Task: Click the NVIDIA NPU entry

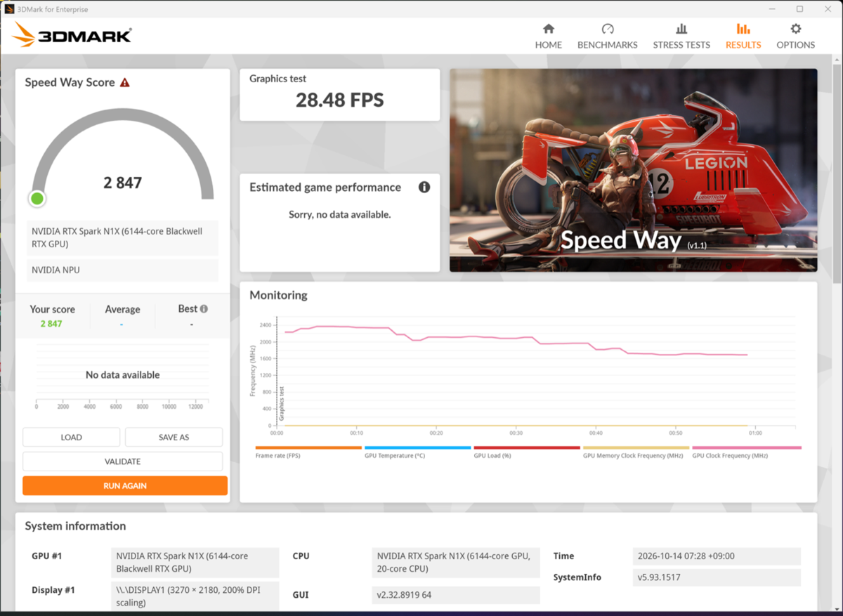Action: (x=122, y=270)
